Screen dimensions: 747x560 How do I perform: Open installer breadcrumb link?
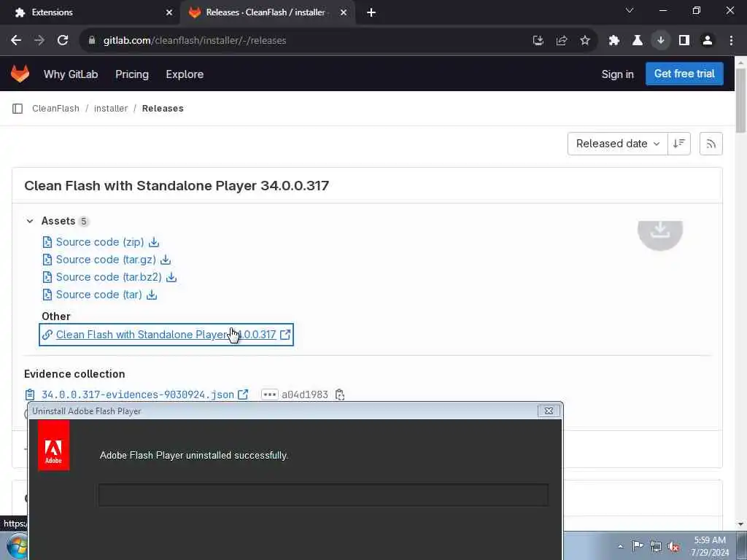pos(111,109)
